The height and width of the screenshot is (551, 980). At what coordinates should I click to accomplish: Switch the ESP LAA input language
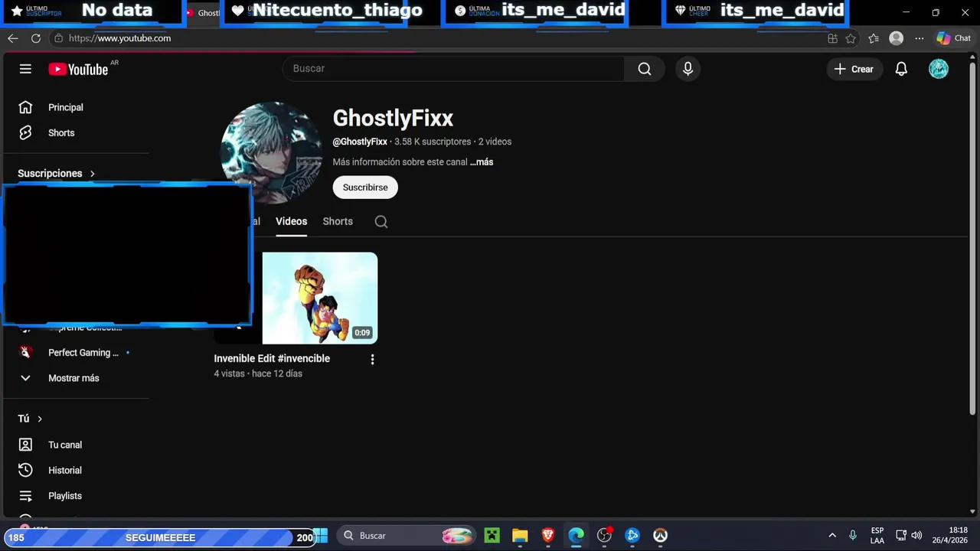877,536
